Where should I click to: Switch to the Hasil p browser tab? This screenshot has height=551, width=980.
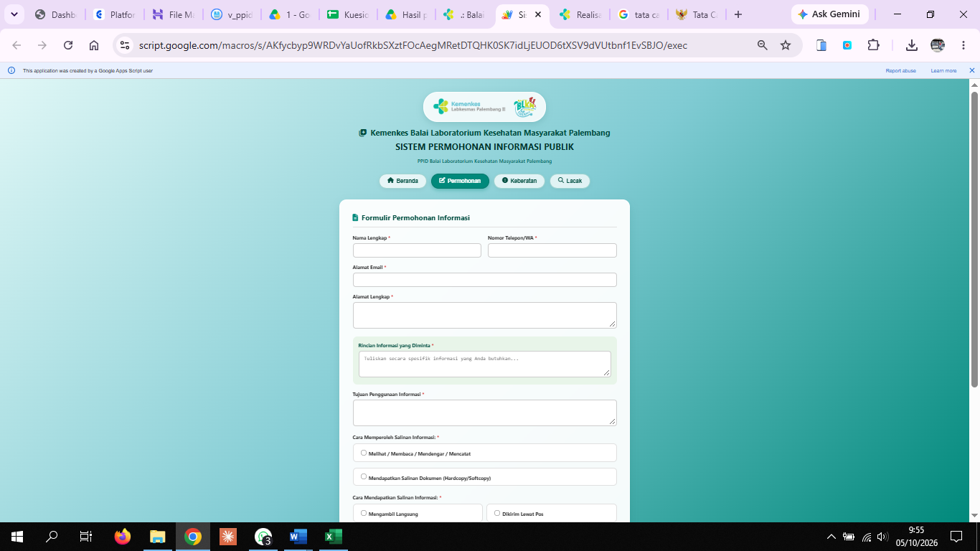[407, 14]
